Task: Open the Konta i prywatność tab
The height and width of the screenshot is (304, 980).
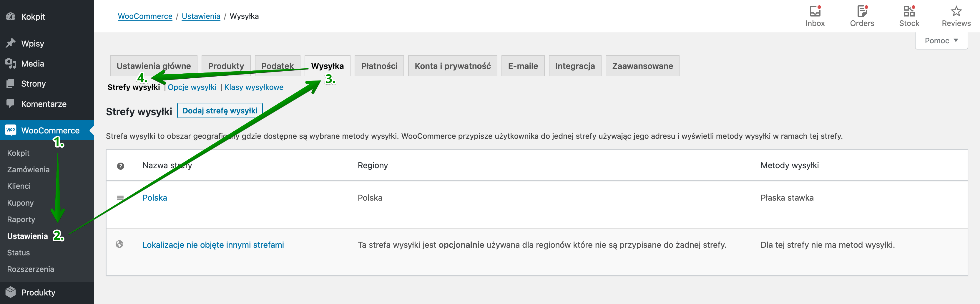Action: [453, 66]
